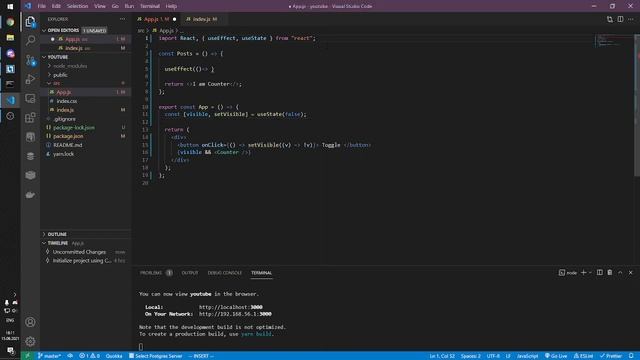Expand the Outline section
The height and width of the screenshot is (360, 640).
point(44,234)
